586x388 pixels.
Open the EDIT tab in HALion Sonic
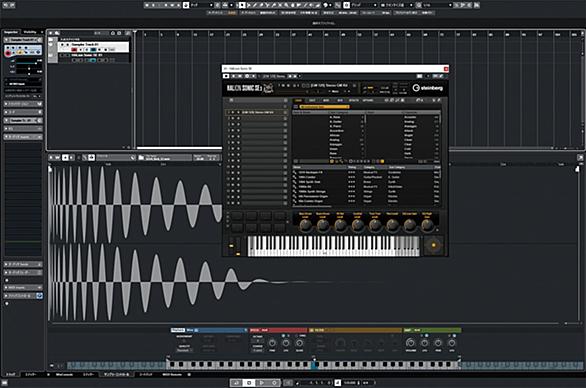tap(312, 100)
